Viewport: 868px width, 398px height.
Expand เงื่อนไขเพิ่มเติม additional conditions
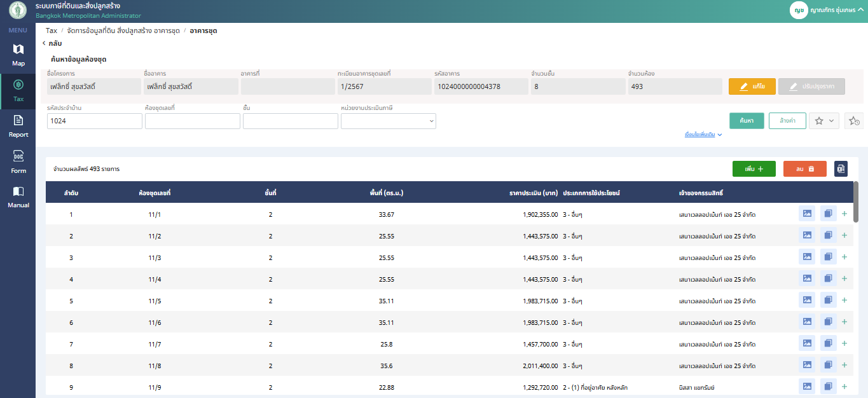pos(703,135)
